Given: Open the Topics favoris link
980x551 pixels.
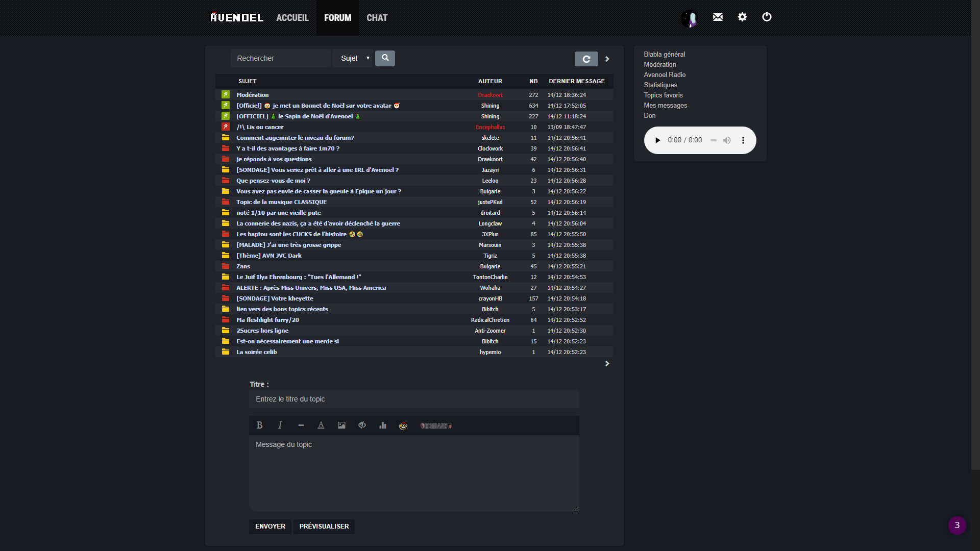Looking at the screenshot, I should 663,95.
